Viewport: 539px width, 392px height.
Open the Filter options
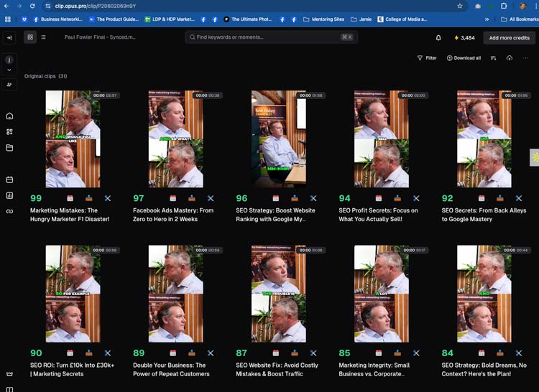tap(427, 58)
